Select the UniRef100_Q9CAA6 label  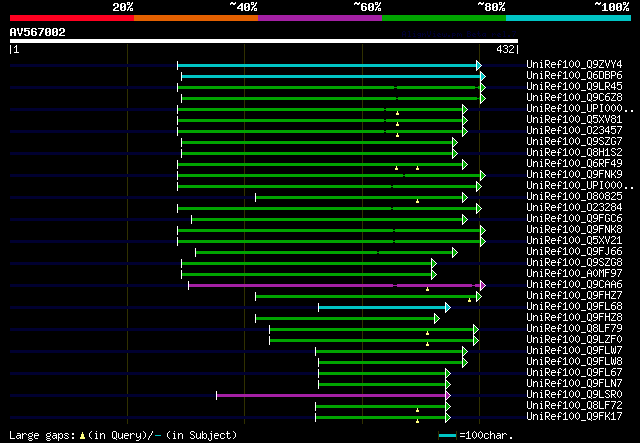(574, 285)
